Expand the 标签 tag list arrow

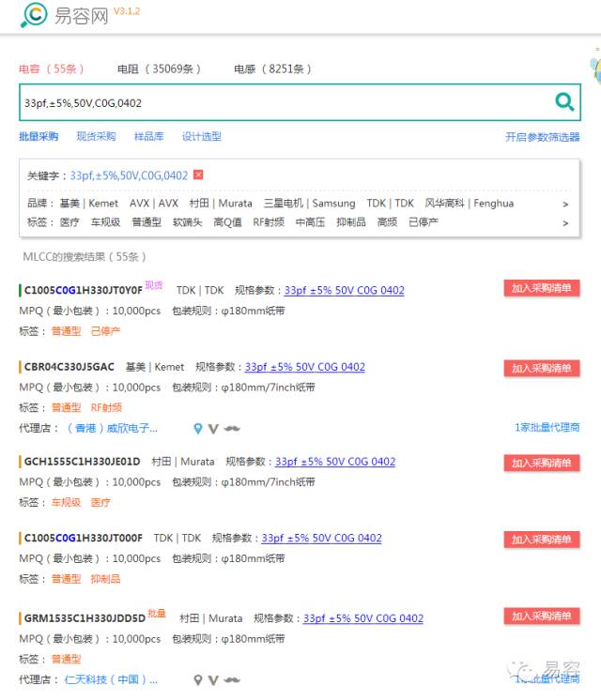pyautogui.click(x=565, y=222)
